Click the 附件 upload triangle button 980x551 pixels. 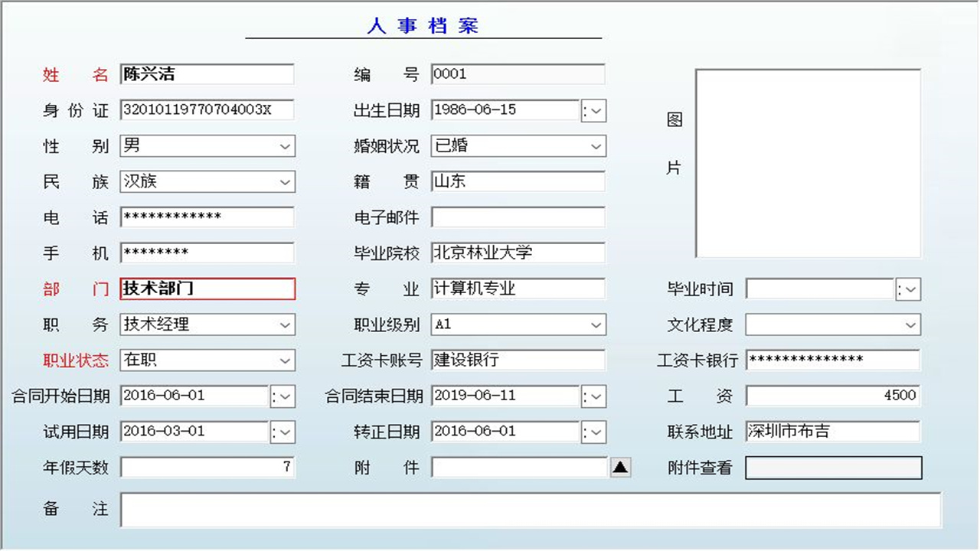(620, 467)
